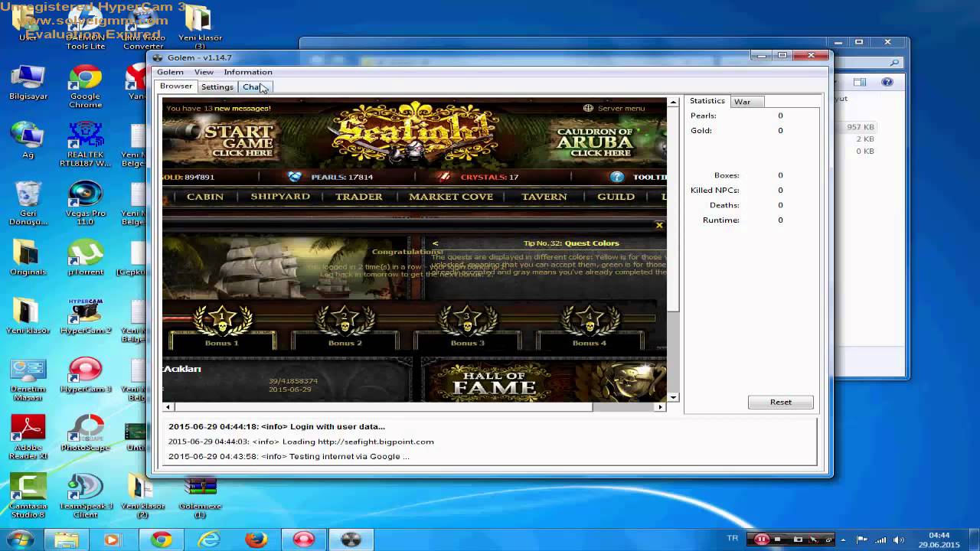980x551 pixels.
Task: Select the 'Login with user data' log line
Action: tap(277, 426)
